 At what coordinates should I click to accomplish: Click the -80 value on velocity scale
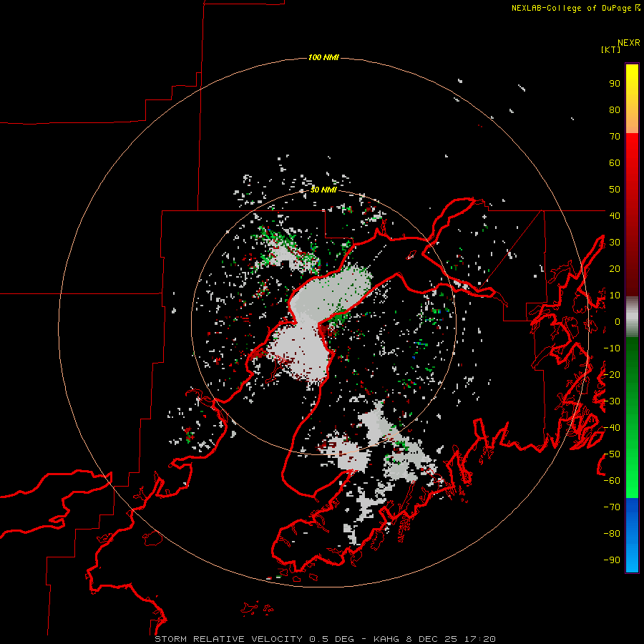click(x=612, y=534)
